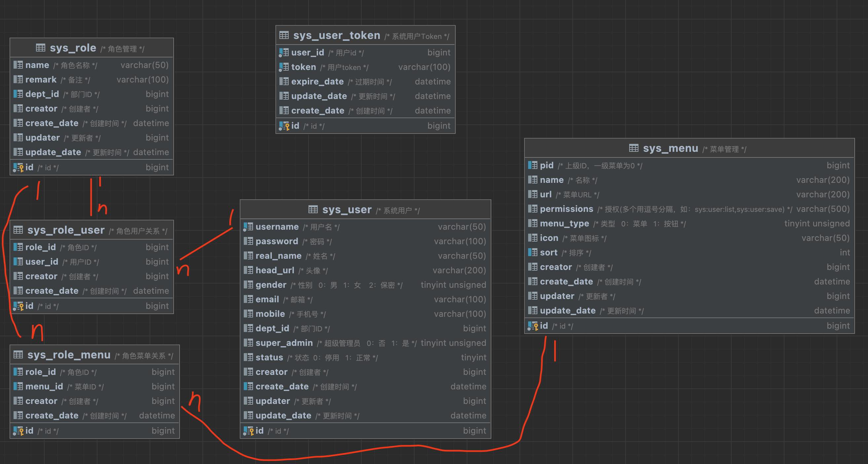Viewport: 868px width, 464px height.
Task: Click varchar(500) type of permissions column
Action: click(x=823, y=209)
